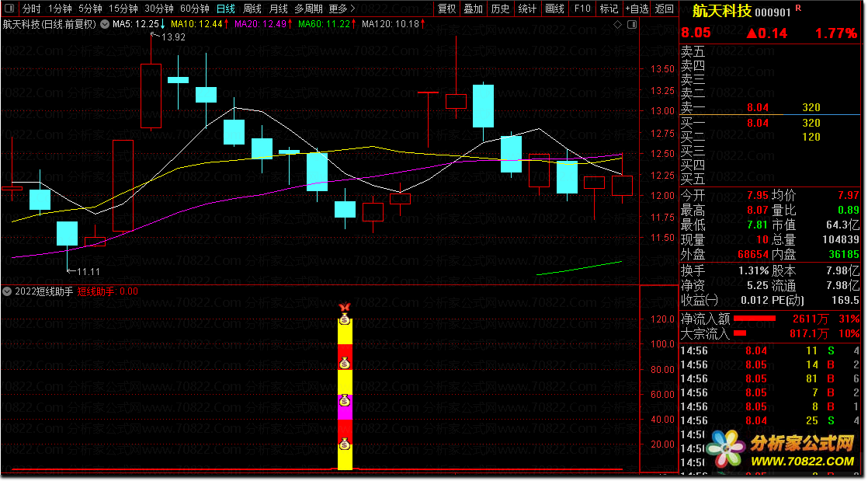Switch to the 60分钟 period
Screen dimensions: 868x481
pos(195,9)
